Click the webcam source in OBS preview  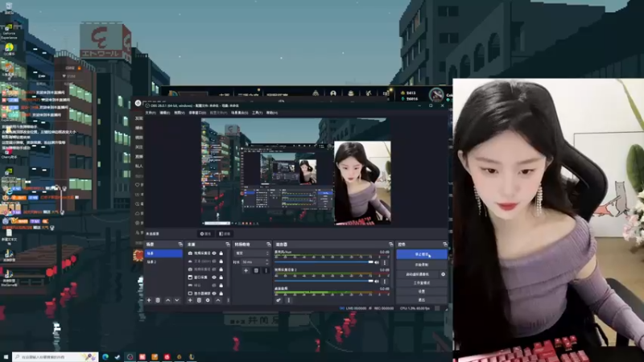pyautogui.click(x=362, y=183)
